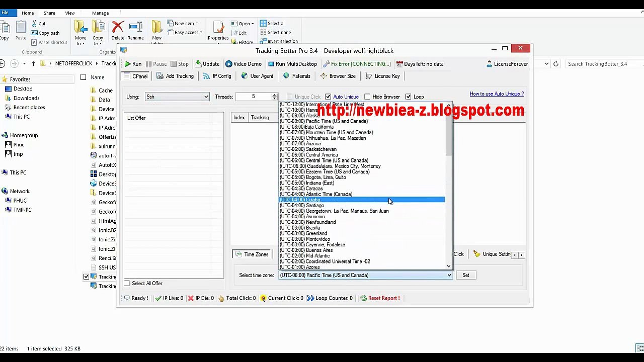Screen dimensions: 644x362
Task: Select (UTC-03:30) Newfoundland time zone
Action: [362, 222]
